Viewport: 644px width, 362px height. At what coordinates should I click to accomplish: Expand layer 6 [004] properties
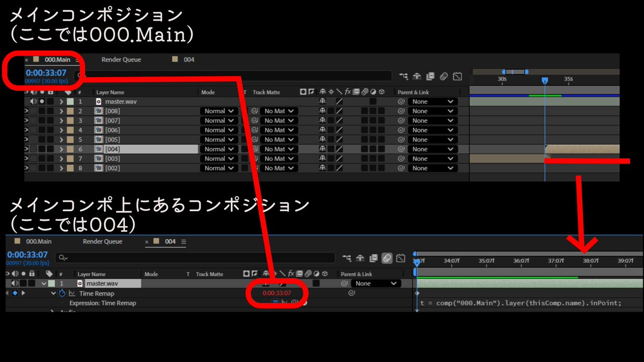61,149
